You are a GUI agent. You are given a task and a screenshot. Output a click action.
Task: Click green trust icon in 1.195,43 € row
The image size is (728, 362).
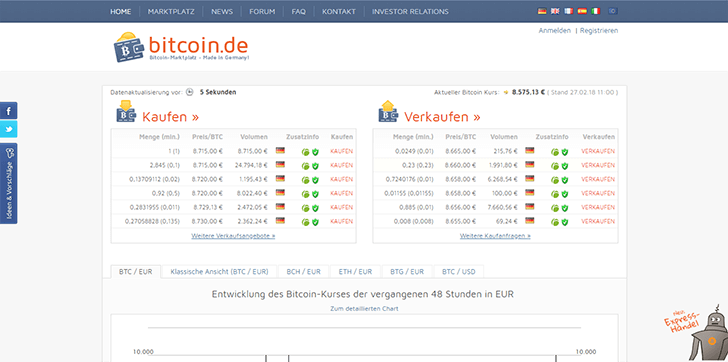coord(306,180)
